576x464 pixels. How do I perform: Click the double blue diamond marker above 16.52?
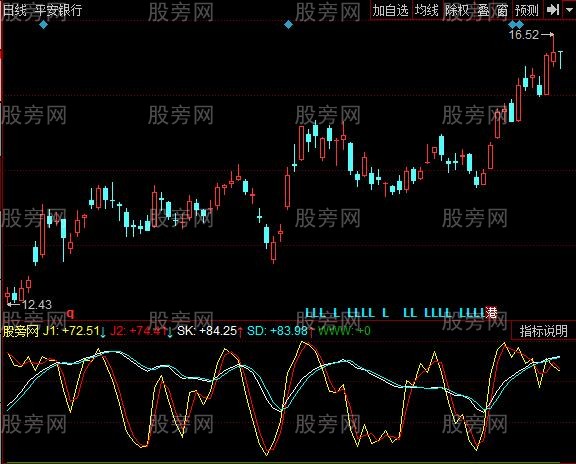(516, 25)
